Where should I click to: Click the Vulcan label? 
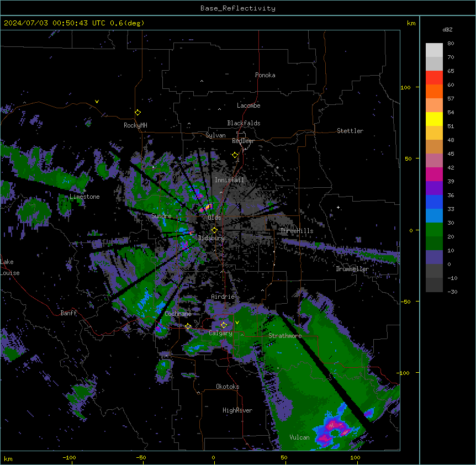300,437
